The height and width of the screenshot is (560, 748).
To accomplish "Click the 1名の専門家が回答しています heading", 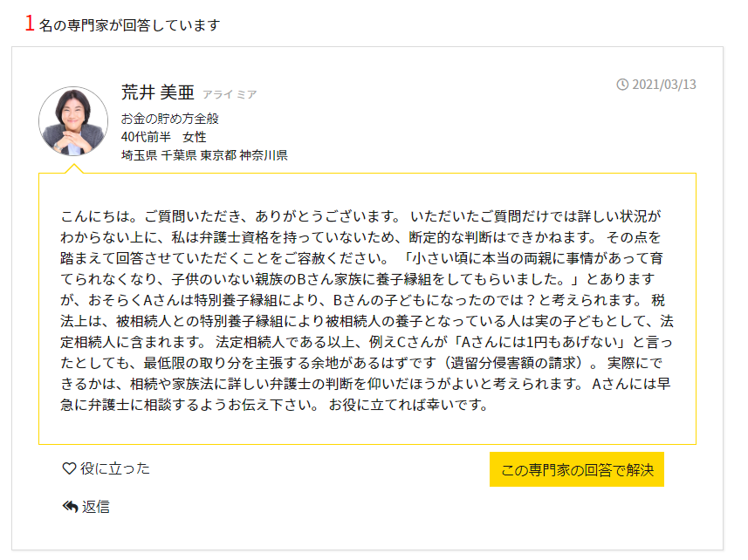I will [122, 24].
